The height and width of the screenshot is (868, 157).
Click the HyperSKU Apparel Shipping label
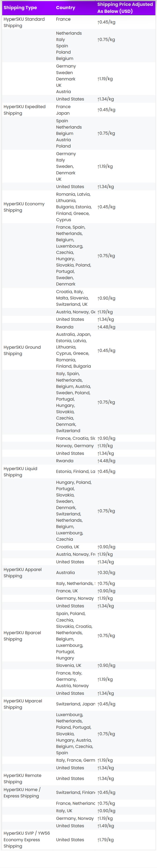click(x=22, y=572)
